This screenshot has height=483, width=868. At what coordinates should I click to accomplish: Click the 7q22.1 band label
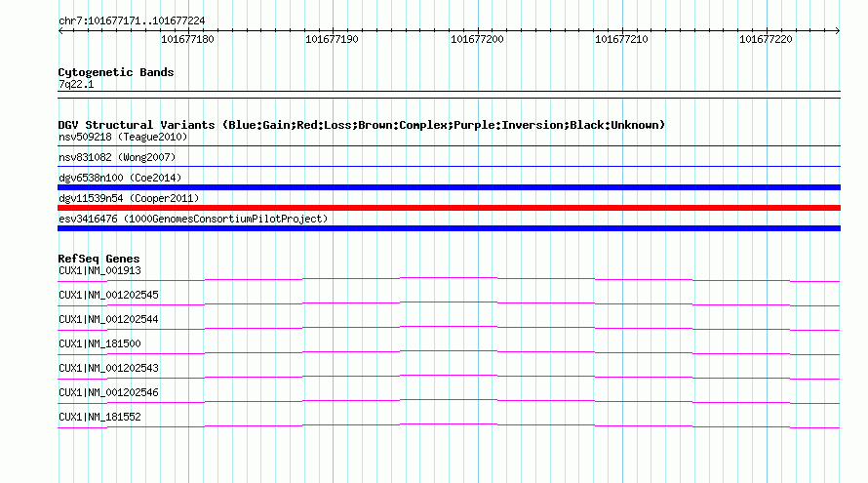coord(76,84)
